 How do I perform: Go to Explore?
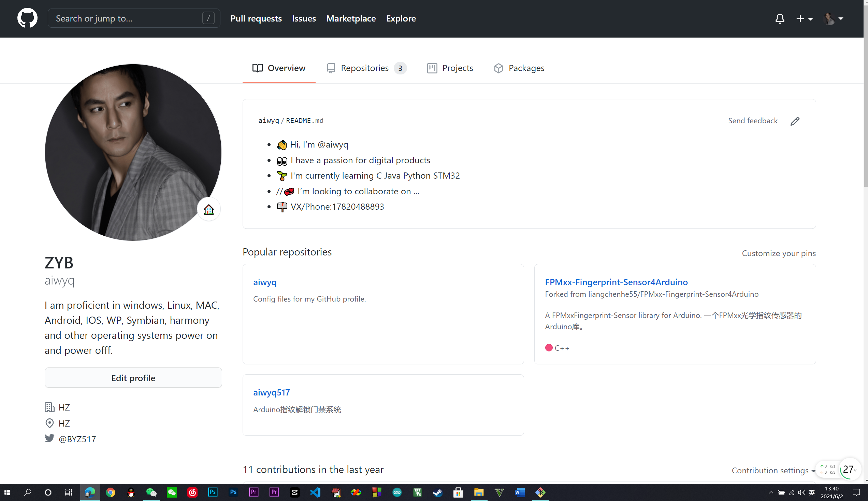401,18
